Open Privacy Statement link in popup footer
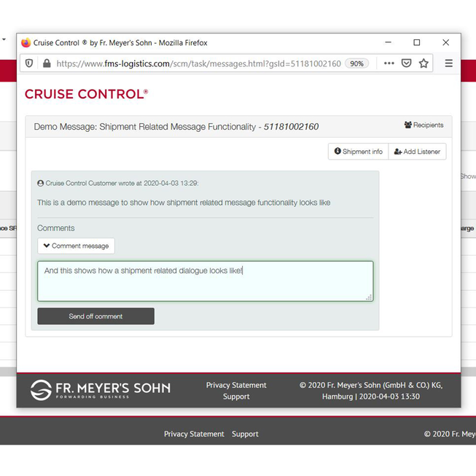 click(236, 385)
